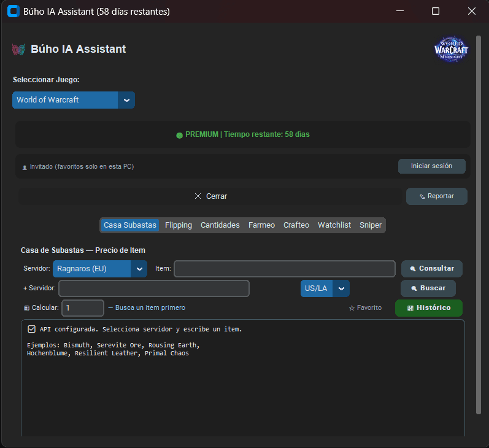
Task: Open the Ragnaros (EU) server dropdown
Action: coord(100,269)
